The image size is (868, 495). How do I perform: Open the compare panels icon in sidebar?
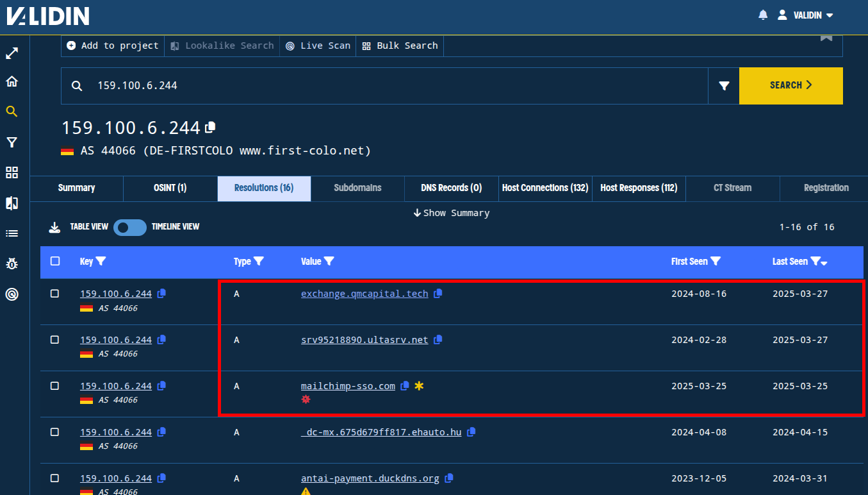click(12, 203)
